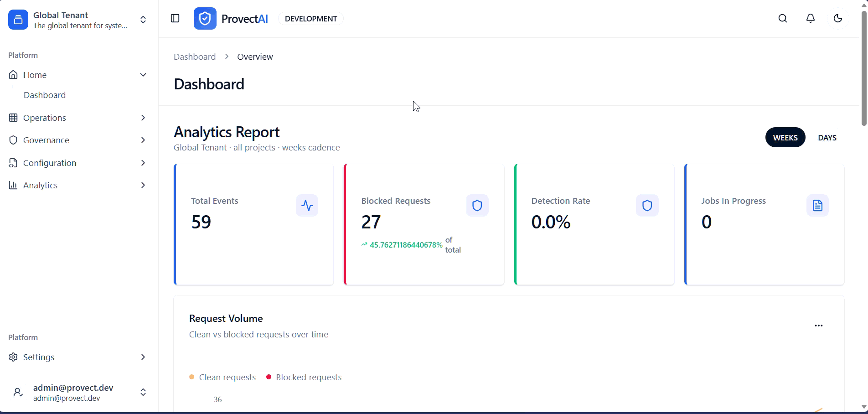Click the Blocked Requests shield icon
Image resolution: width=868 pixels, height=414 pixels.
point(477,205)
